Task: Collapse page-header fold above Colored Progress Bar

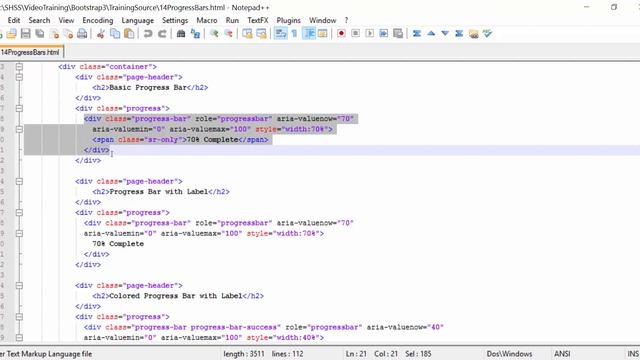Action: pyautogui.click(x=19, y=285)
